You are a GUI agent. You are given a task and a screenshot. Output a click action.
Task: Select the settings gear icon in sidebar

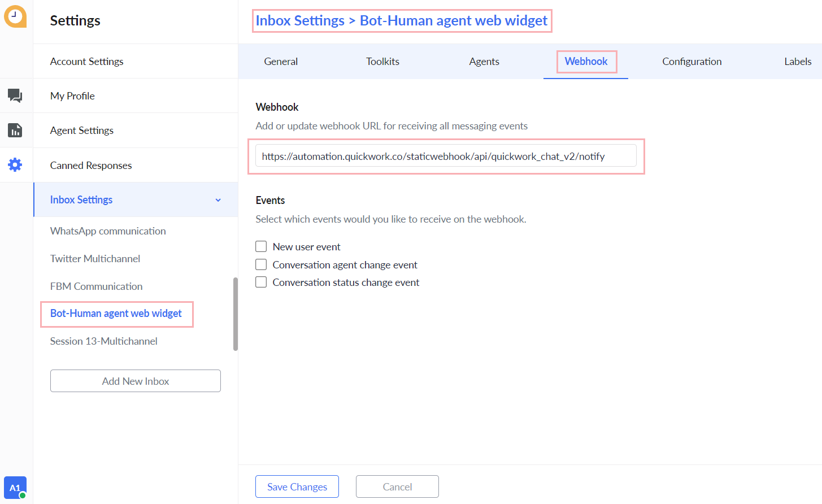tap(15, 165)
